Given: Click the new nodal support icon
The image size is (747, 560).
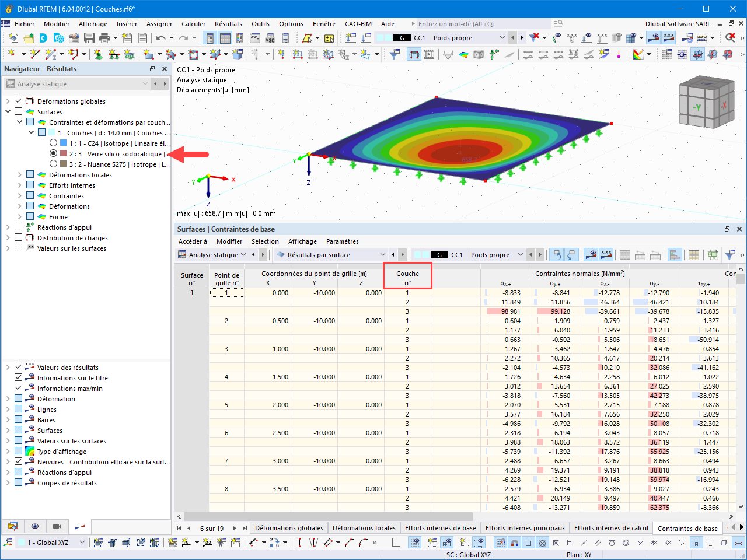Looking at the screenshot, I should pos(98,54).
